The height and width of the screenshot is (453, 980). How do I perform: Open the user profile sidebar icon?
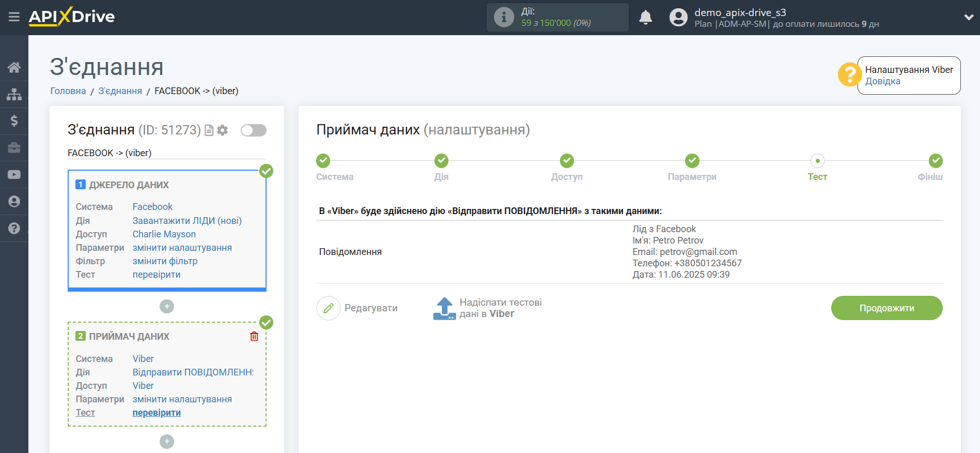(14, 202)
